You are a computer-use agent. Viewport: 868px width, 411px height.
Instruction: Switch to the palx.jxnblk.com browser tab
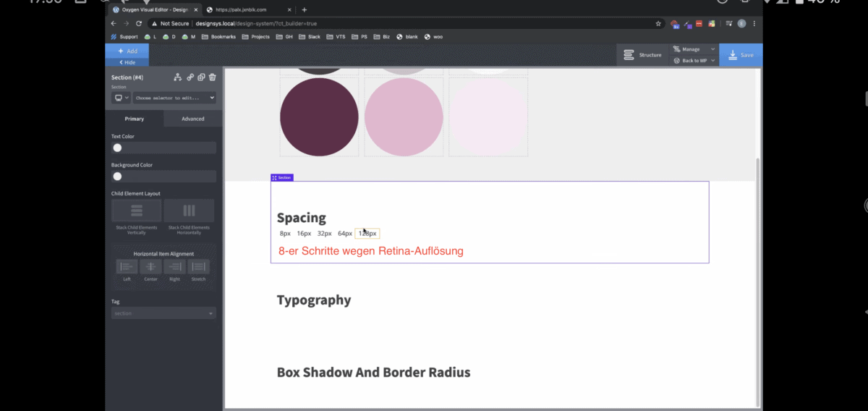242,10
